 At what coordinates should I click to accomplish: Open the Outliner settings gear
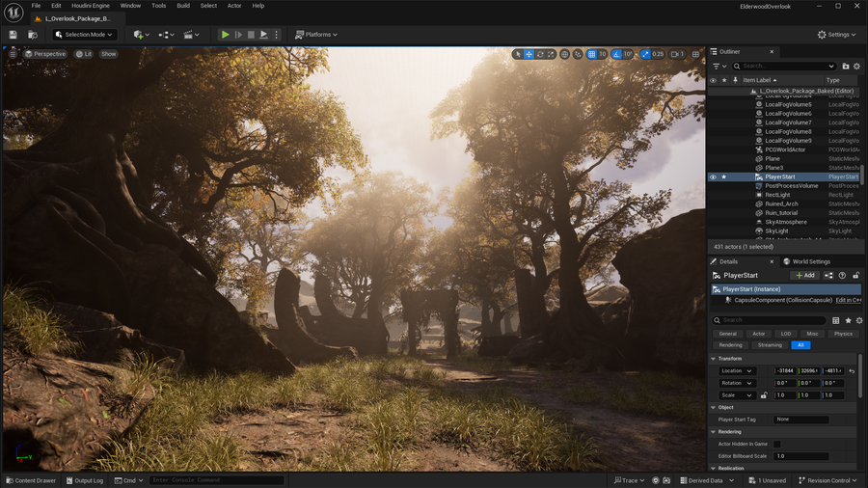[x=856, y=67]
